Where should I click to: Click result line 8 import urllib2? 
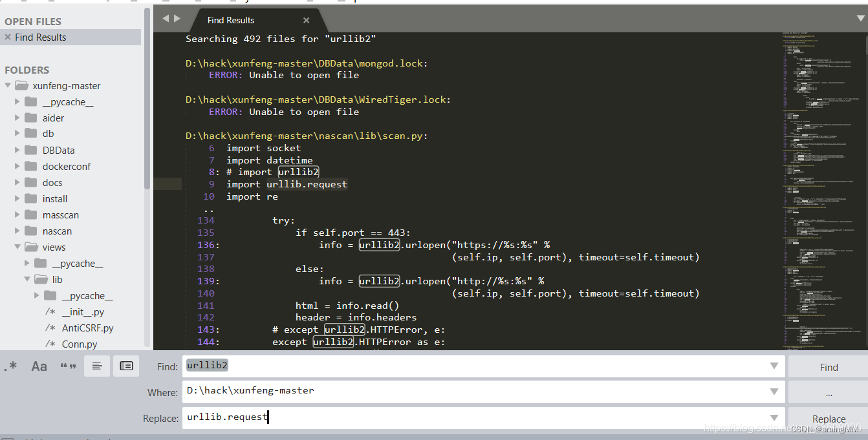[264, 172]
